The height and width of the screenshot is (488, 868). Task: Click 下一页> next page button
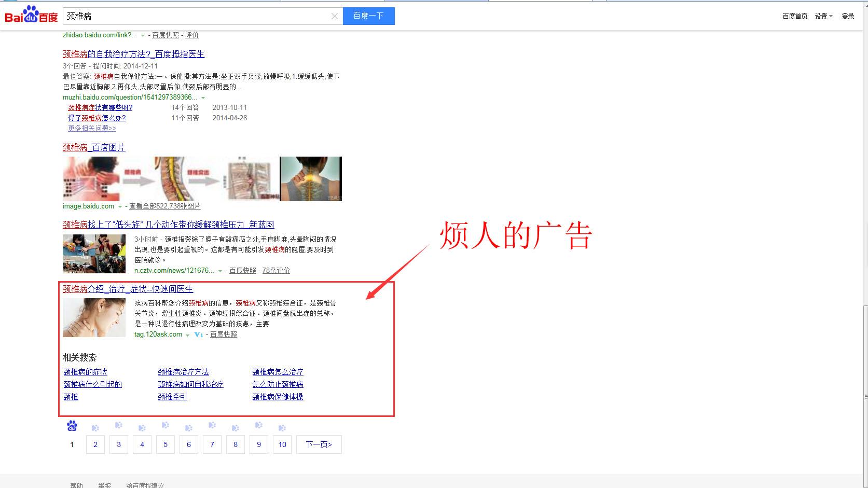pos(319,444)
